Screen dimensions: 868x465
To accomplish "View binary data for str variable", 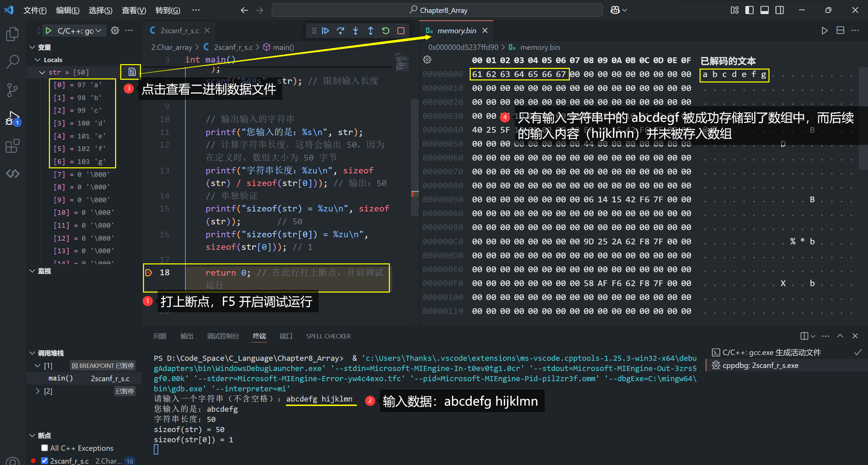I will pyautogui.click(x=132, y=72).
